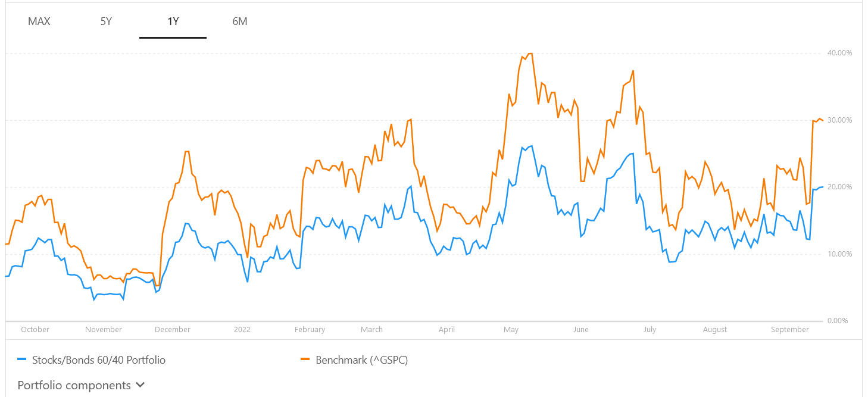The height and width of the screenshot is (397, 868).
Task: Click the May label on the time axis
Action: 511,329
